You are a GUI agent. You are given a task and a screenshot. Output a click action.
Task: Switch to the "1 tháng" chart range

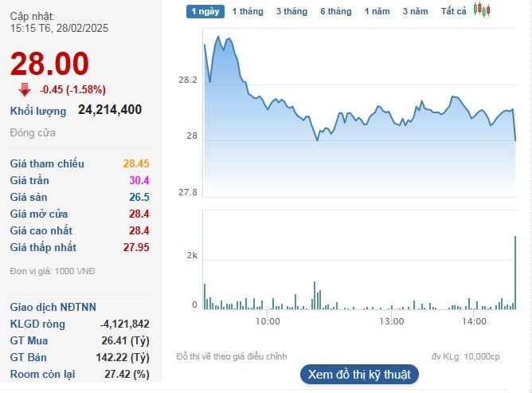coord(247,11)
